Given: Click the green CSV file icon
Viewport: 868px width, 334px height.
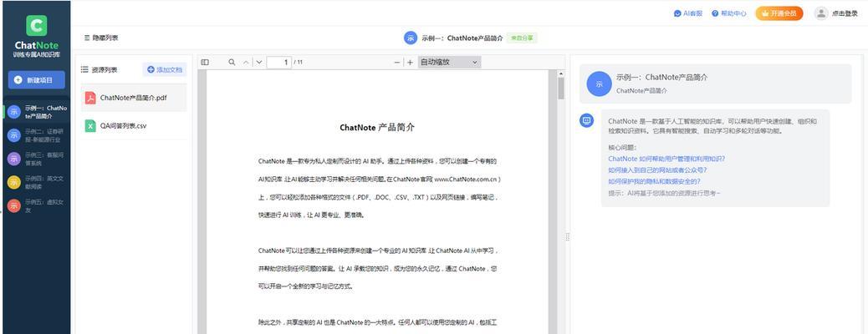Looking at the screenshot, I should click(90, 125).
